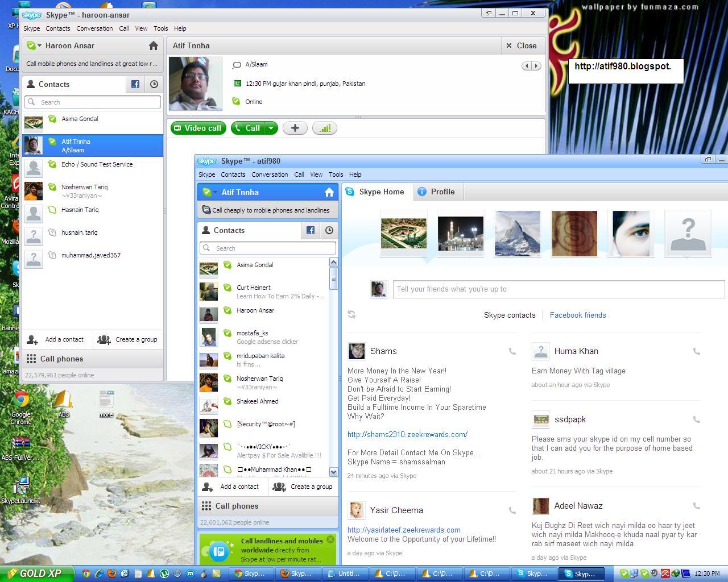728x582 pixels.
Task: Focus the Search field in haroon-ansar window
Action: coord(93,102)
